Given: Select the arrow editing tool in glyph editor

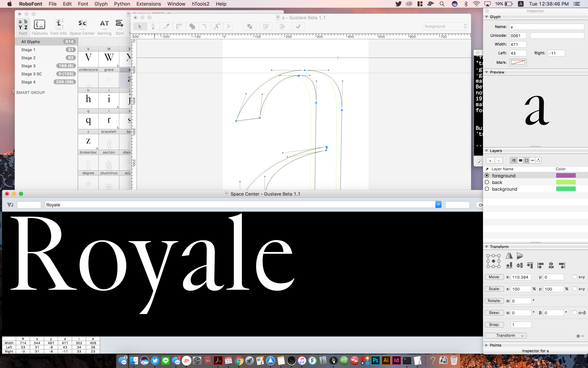Looking at the screenshot, I should [140, 26].
